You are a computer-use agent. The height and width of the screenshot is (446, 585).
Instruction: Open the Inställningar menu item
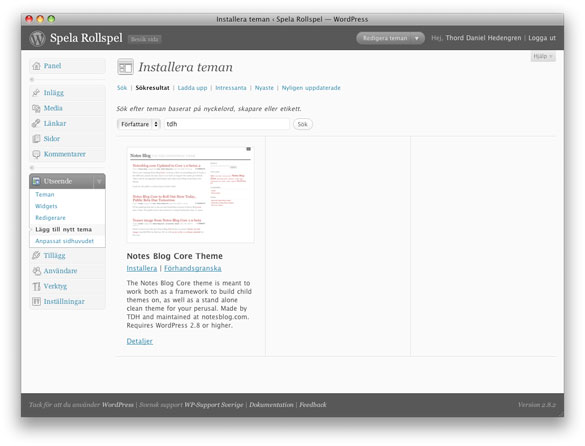pos(64,302)
